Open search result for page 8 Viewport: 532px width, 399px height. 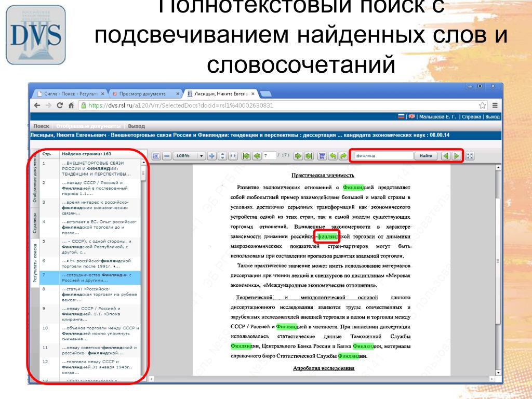pyautogui.click(x=90, y=295)
